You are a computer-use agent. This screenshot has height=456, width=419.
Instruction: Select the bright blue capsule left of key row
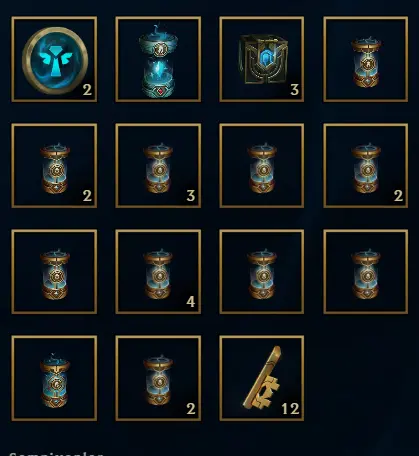[x=54, y=378]
